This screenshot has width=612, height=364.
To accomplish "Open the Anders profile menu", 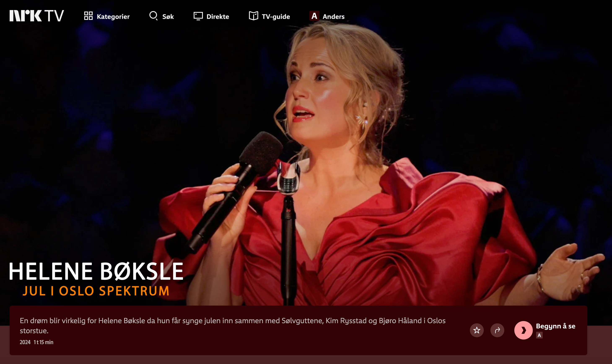I will (333, 16).
